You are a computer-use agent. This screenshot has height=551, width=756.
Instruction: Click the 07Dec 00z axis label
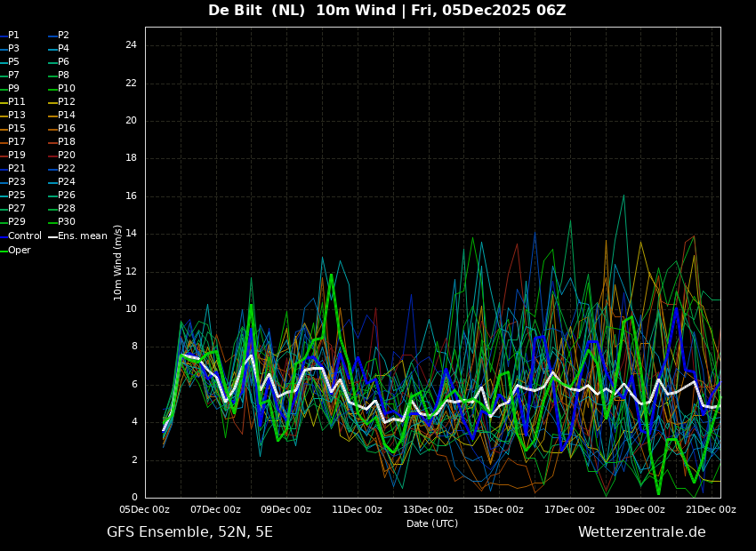point(215,509)
